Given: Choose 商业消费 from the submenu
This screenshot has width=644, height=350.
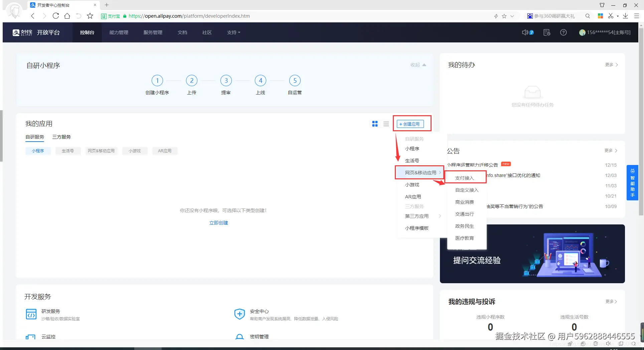Looking at the screenshot, I should click(464, 202).
